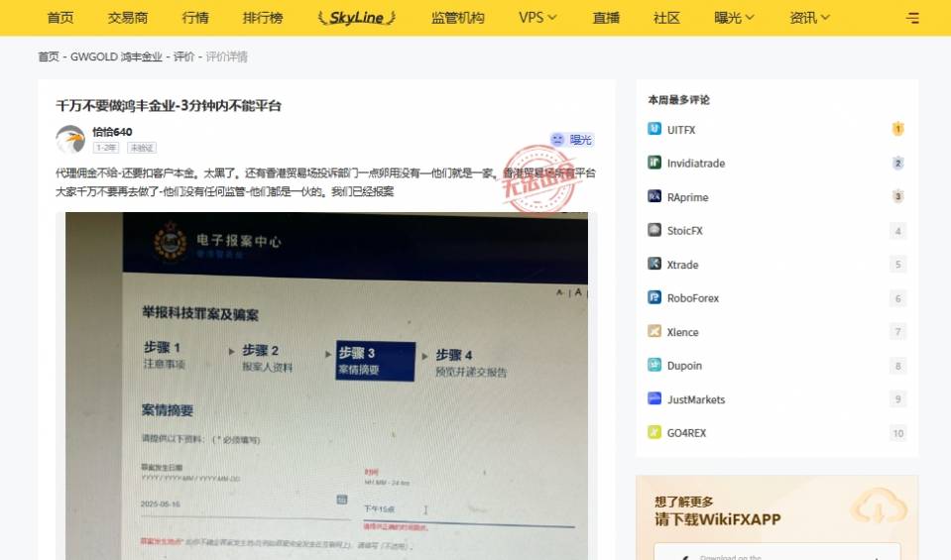Open the RAprime broker link
Viewport: 951px width, 560px height.
pyautogui.click(x=688, y=197)
